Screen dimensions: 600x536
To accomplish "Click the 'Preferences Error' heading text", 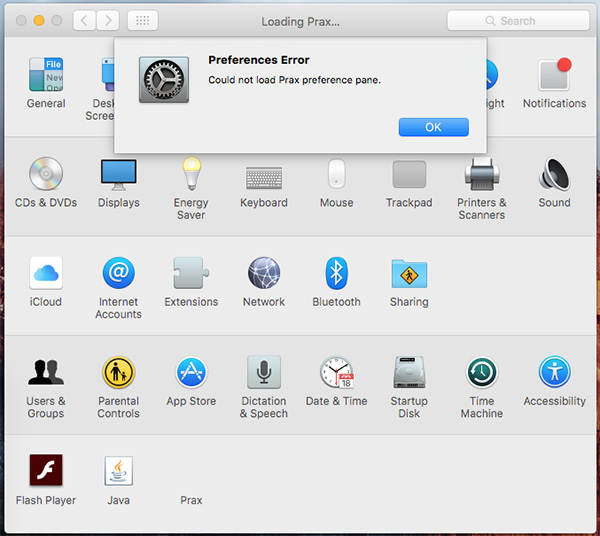I will click(x=259, y=60).
